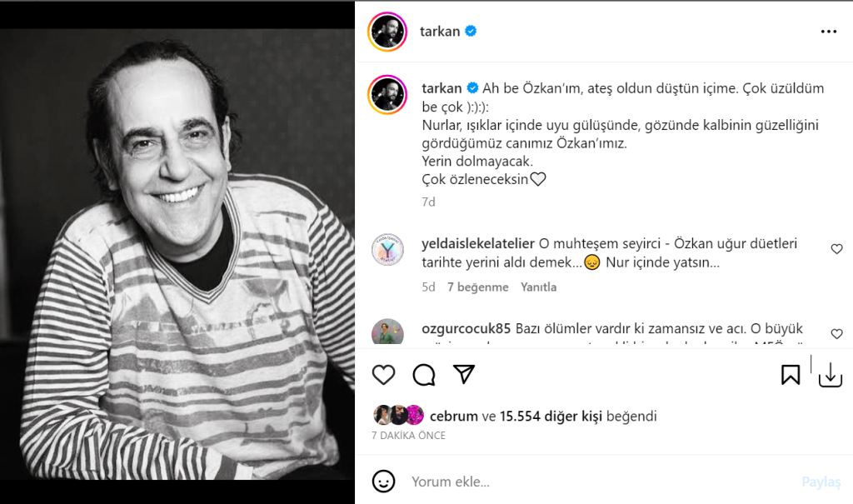Image resolution: width=853 pixels, height=504 pixels.
Task: Open yeldaislekelatelier's avatar
Action: point(387,250)
